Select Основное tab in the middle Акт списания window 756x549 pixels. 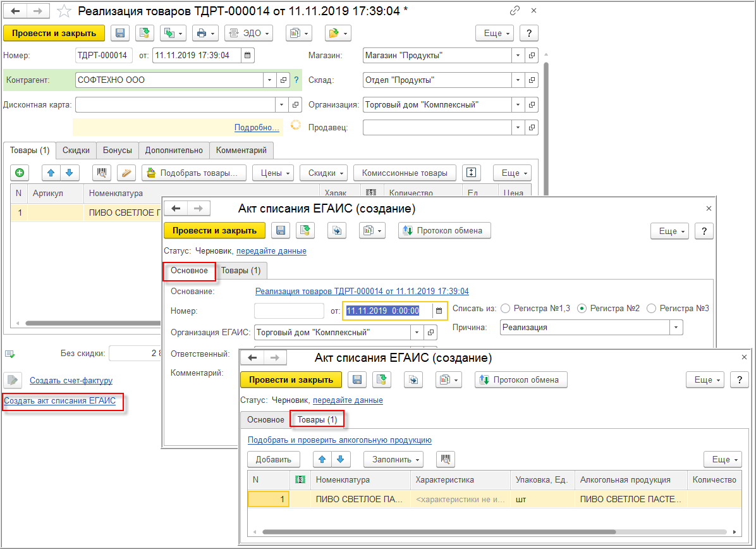click(x=189, y=271)
